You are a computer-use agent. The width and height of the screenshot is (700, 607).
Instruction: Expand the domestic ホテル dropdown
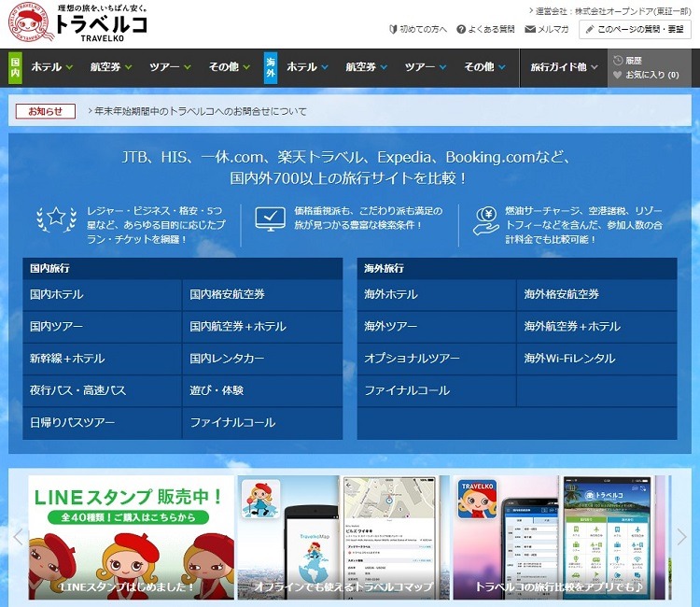pos(51,67)
